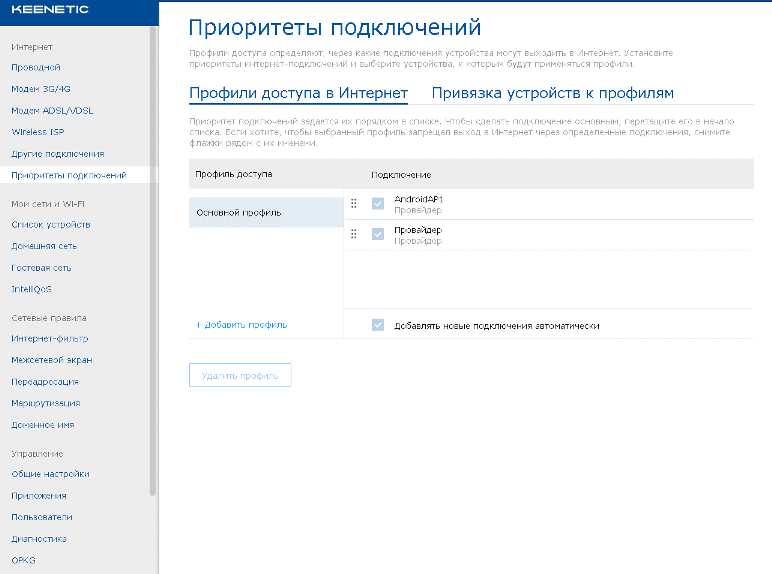Click the Управление section heading
Image resolution: width=772 pixels, height=574 pixels.
37,454
